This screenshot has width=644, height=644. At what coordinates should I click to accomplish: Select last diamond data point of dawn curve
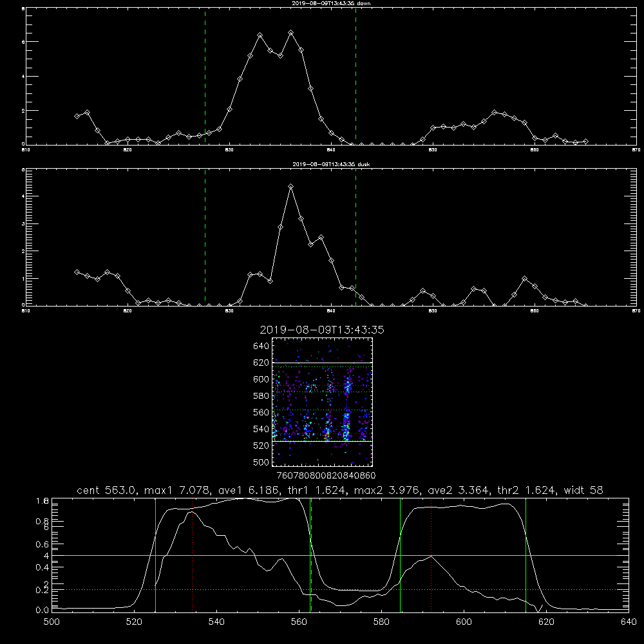pyautogui.click(x=585, y=141)
